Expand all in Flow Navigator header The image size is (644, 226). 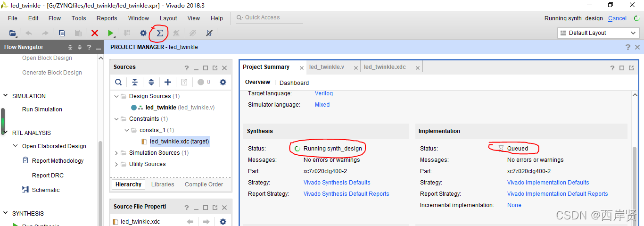click(80, 47)
